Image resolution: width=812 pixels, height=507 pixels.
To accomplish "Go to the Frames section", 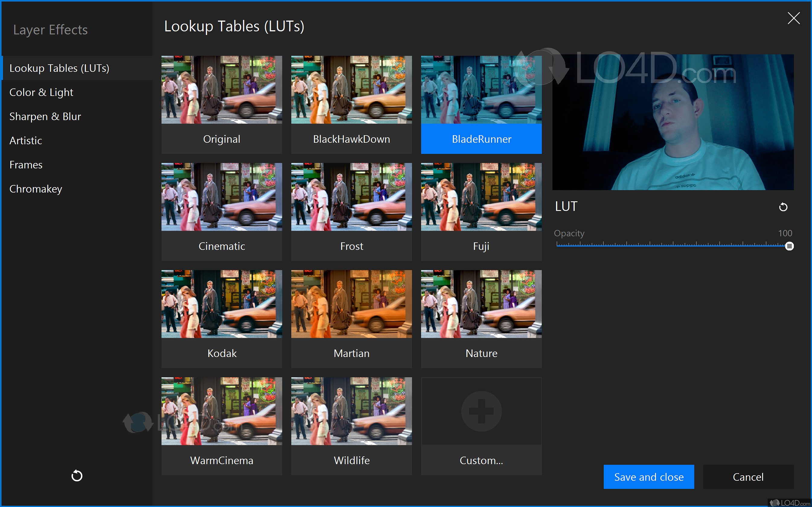I will 26,165.
